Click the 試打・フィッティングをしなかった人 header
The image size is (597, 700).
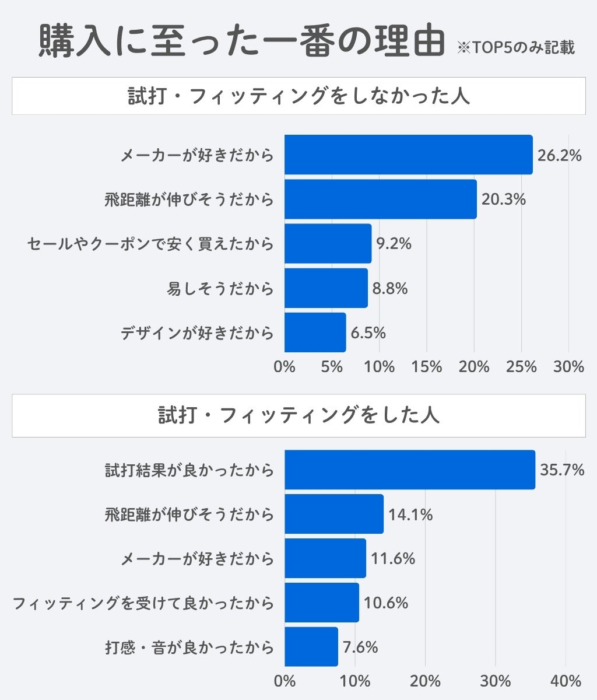[298, 96]
